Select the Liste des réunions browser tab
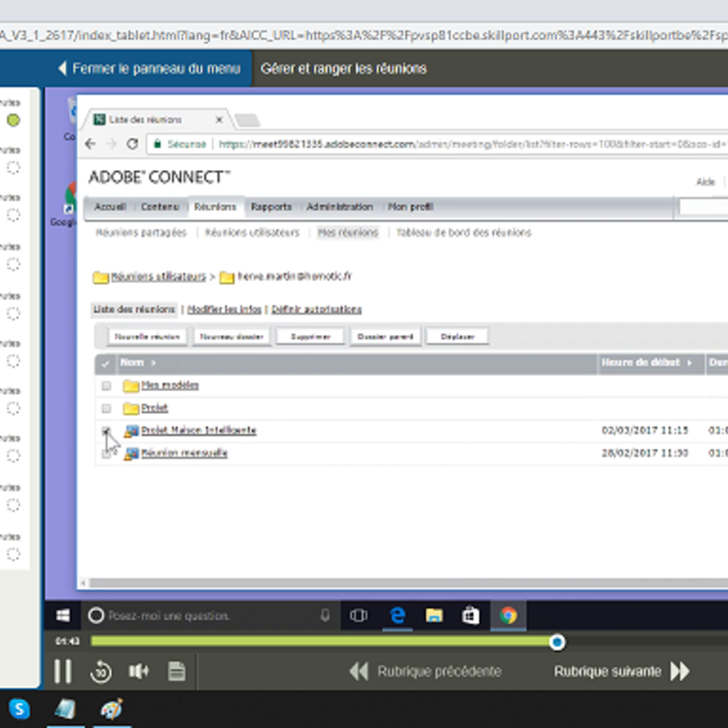 156,120
